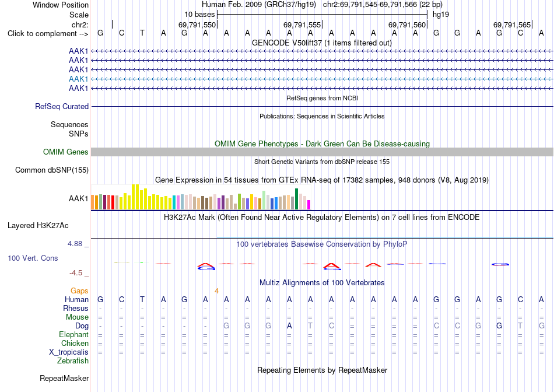Click '100 vertebrates Basewise Conservation by PhyloP' title
Screen dimensions: 554x392
322,244
